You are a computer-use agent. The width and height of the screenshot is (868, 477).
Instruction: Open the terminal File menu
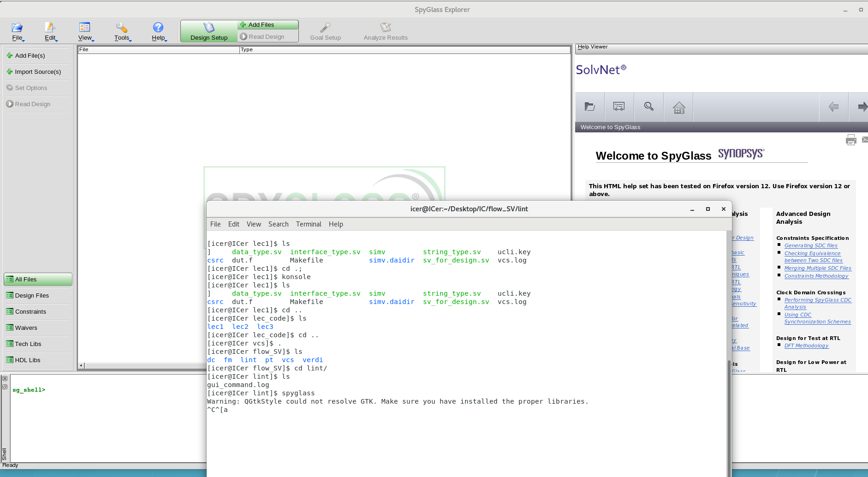pos(215,224)
